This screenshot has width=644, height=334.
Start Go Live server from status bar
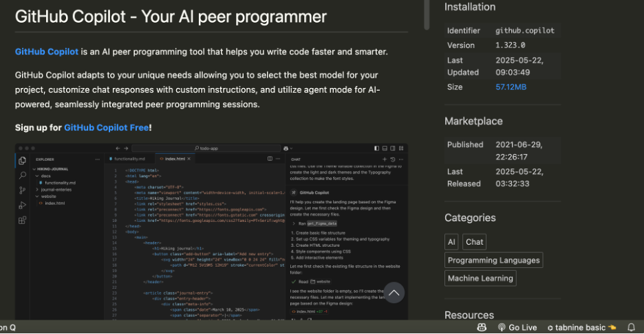point(517,327)
